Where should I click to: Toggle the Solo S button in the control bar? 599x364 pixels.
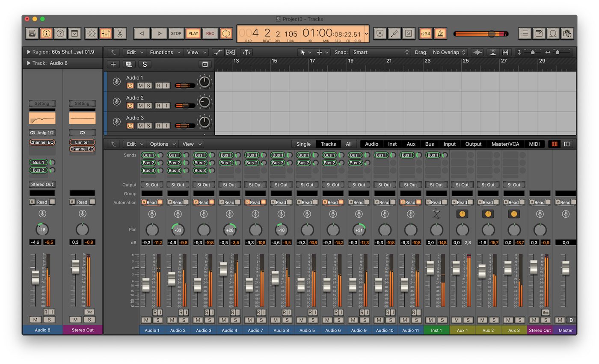coord(409,33)
